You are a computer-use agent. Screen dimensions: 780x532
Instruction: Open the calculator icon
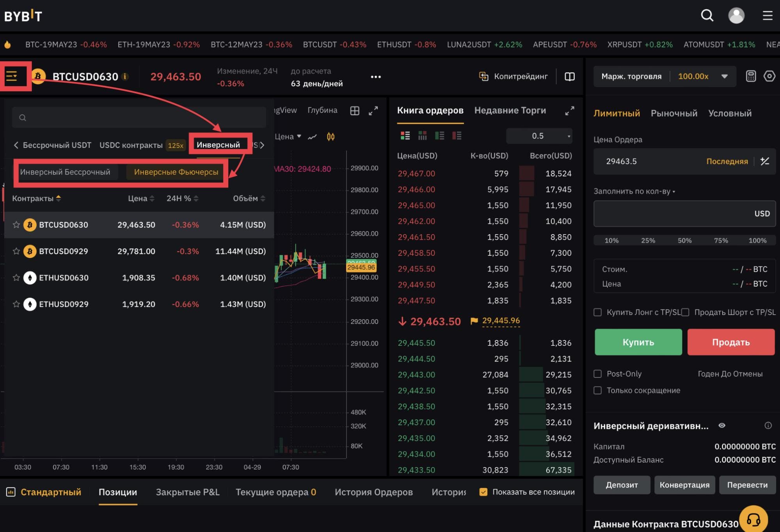pyautogui.click(x=751, y=76)
